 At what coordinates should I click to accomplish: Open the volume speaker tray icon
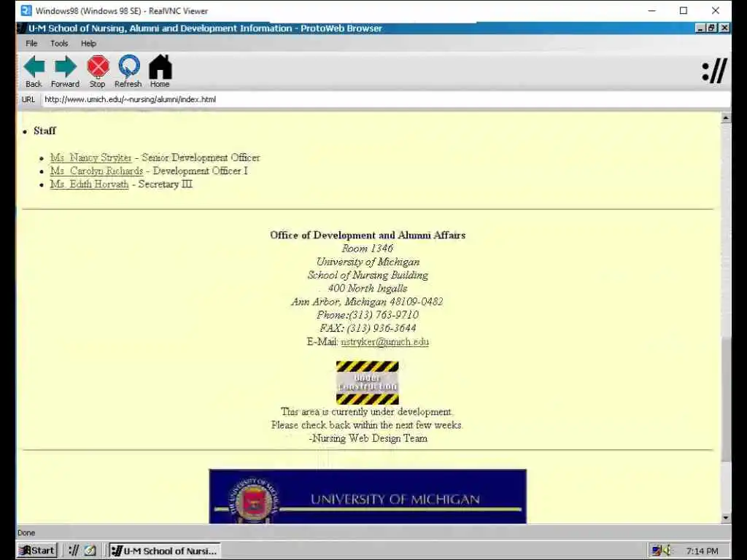tap(667, 551)
